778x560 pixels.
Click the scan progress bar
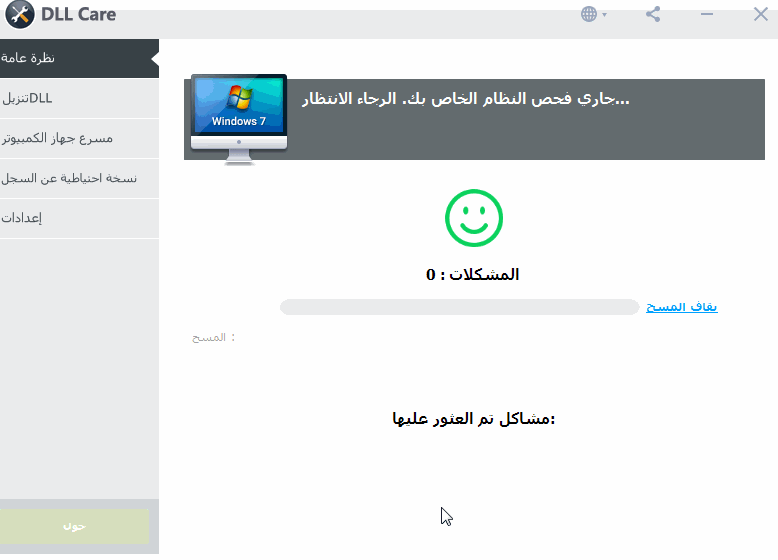[459, 307]
